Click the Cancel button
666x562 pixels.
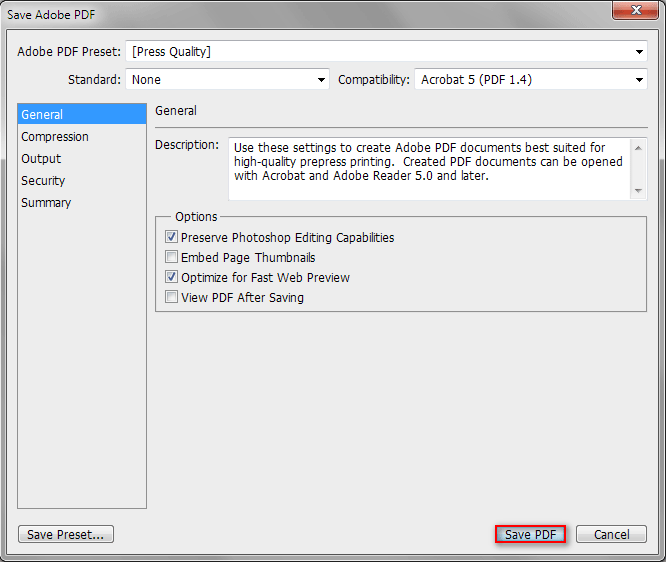click(x=611, y=534)
